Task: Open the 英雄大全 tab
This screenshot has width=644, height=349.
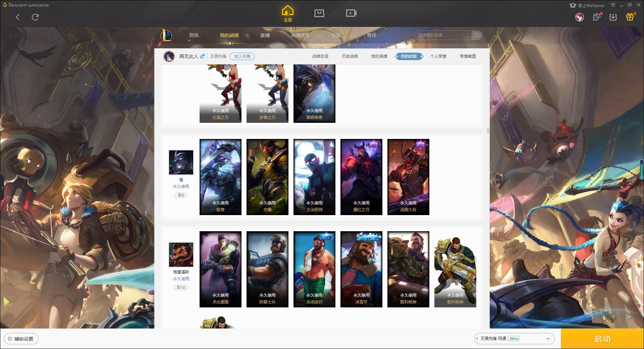Action: pos(301,35)
